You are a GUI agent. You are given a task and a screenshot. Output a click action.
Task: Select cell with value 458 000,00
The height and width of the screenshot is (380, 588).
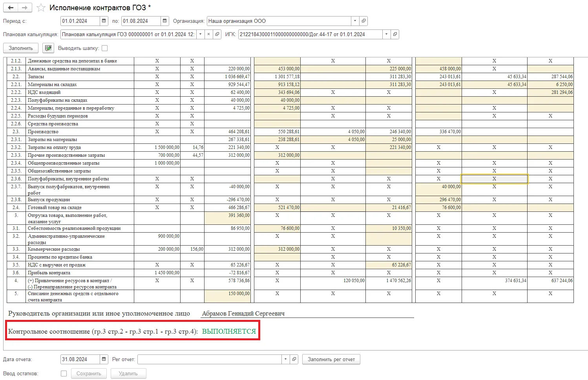point(438,69)
